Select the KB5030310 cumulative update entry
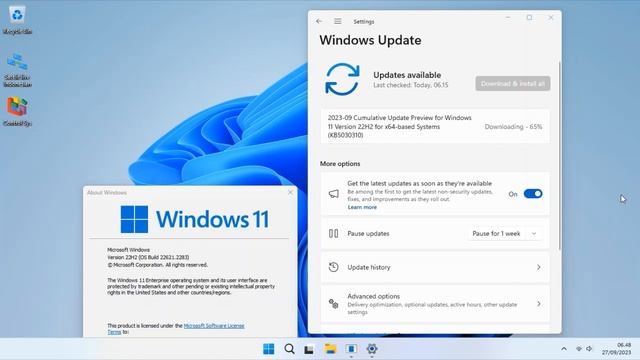The height and width of the screenshot is (360, 640). click(435, 127)
